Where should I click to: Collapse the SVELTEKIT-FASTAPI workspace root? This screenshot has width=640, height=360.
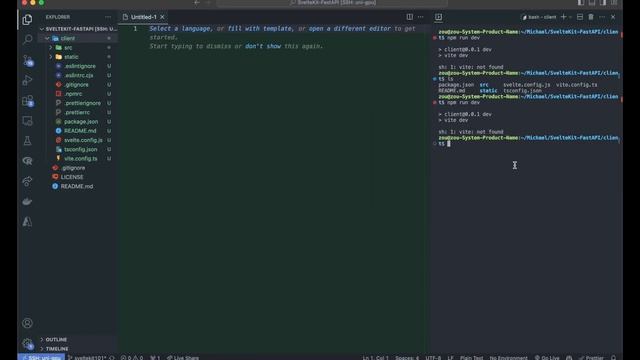[42, 29]
